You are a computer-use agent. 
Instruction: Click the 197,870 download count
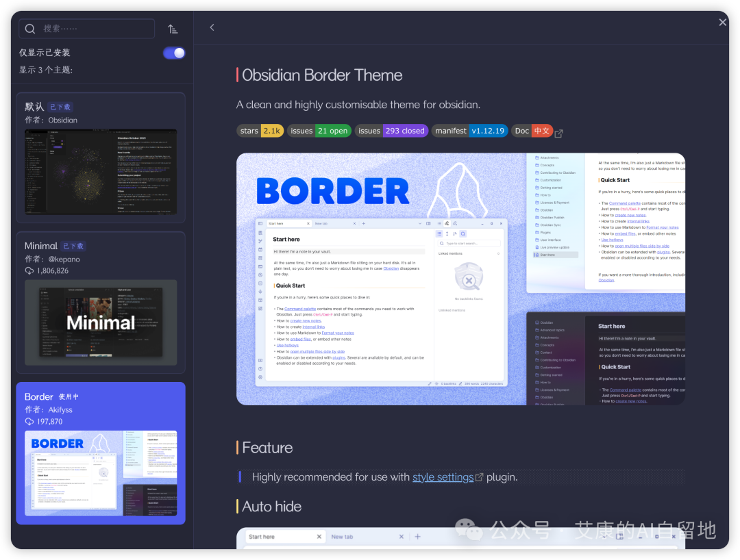pos(49,422)
